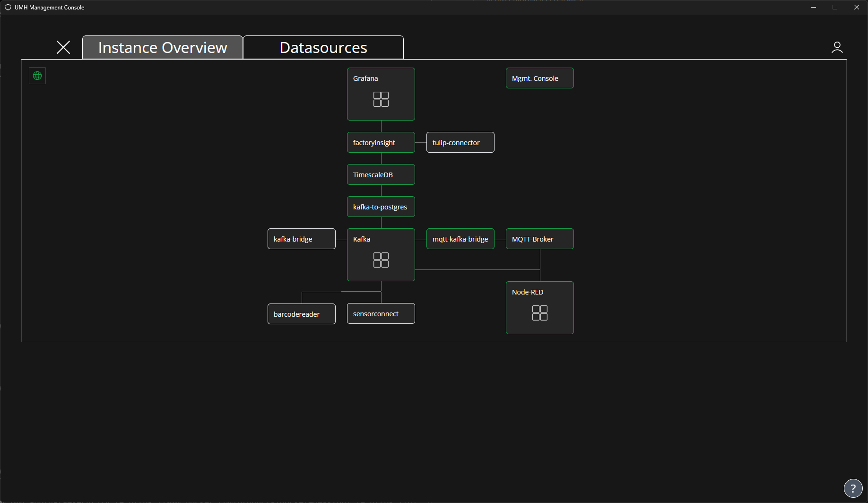The image size is (868, 503).
Task: Click the help question mark button
Action: point(853,489)
